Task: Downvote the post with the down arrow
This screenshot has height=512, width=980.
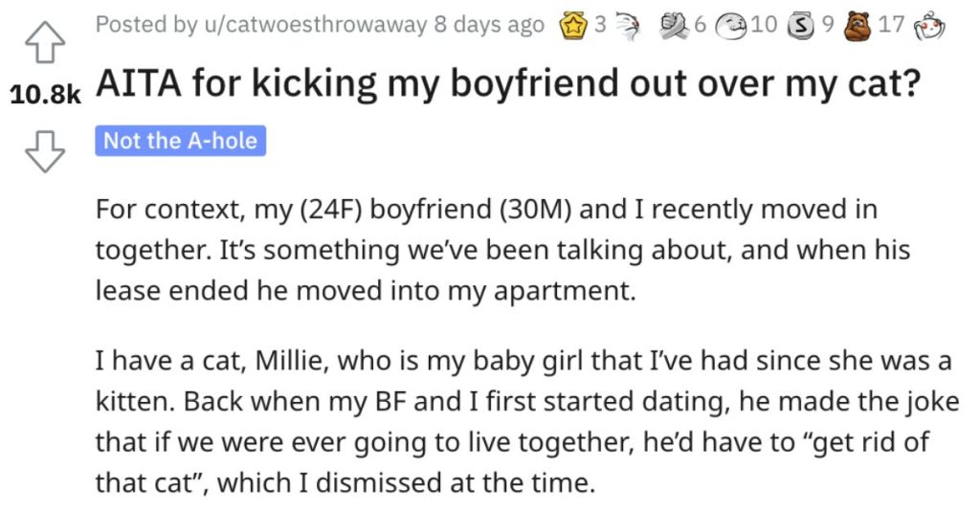Action: pyautogui.click(x=44, y=151)
